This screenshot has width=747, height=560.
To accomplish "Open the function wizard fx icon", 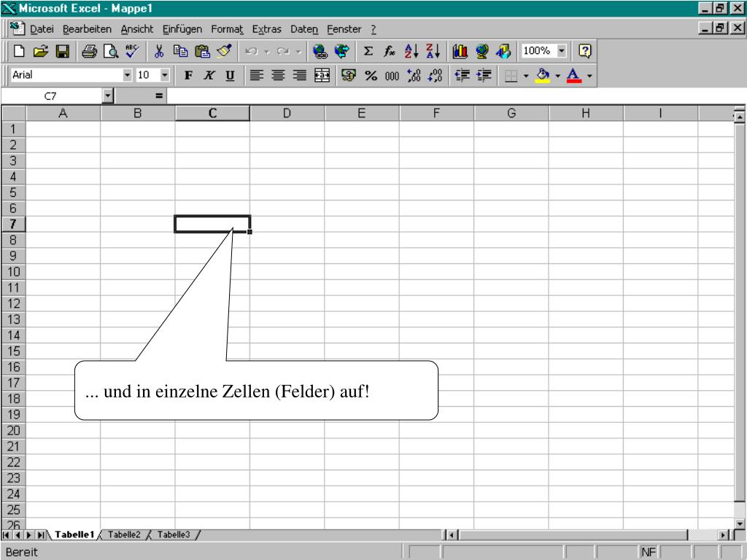I will [x=390, y=51].
